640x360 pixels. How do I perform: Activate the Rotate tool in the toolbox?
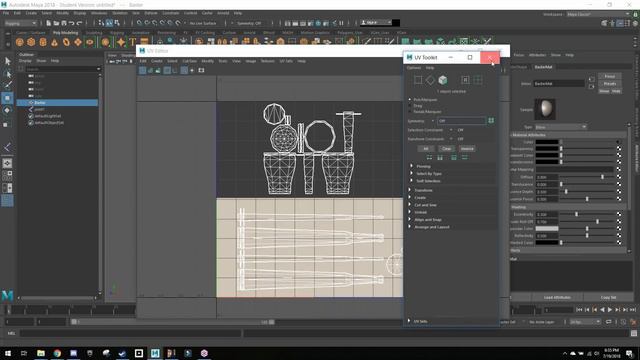pyautogui.click(x=7, y=110)
